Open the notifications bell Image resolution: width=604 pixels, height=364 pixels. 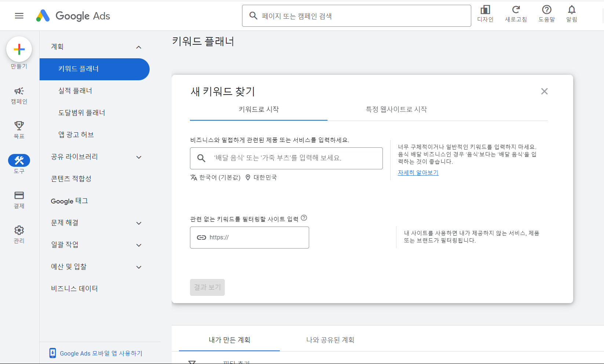click(571, 11)
